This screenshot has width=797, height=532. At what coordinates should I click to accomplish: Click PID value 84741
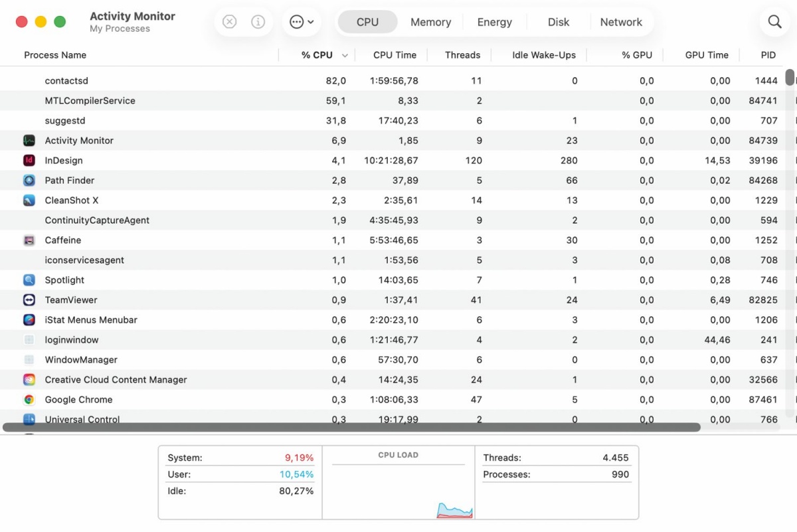click(x=763, y=100)
